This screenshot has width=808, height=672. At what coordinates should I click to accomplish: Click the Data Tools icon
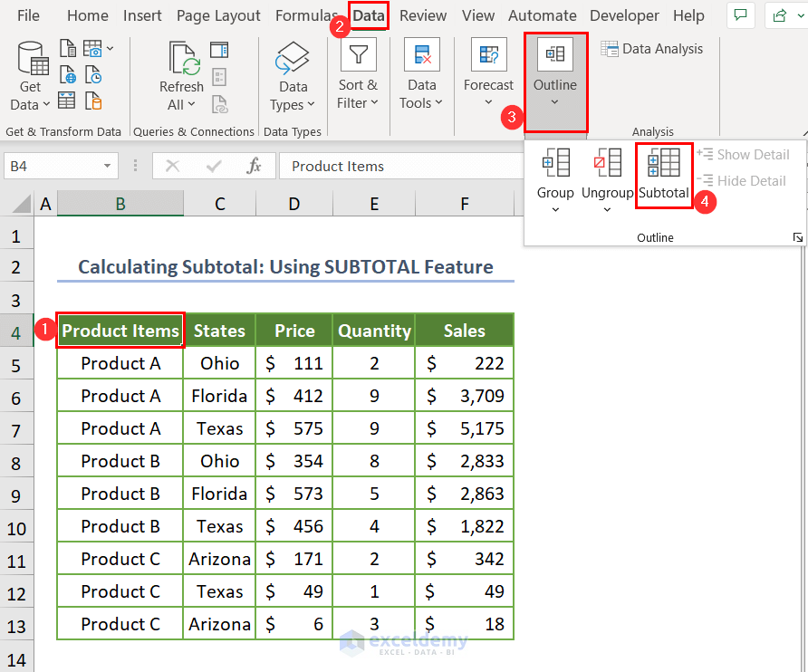tap(421, 55)
